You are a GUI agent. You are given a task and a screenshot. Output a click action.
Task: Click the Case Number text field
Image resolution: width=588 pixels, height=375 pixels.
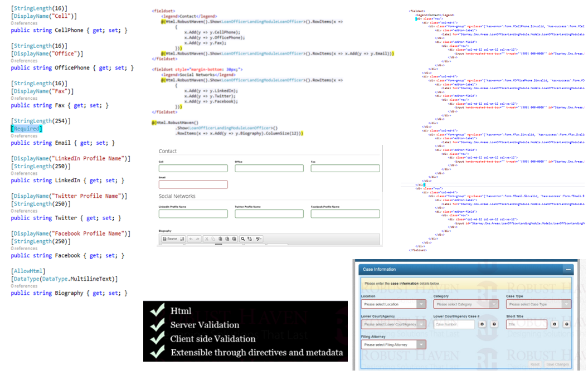[454, 324]
